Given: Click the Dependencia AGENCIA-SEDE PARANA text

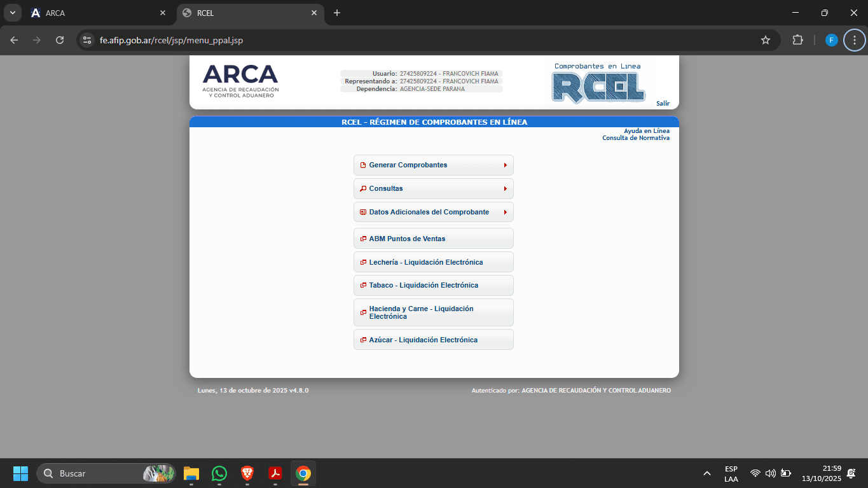Looking at the screenshot, I should 411,89.
